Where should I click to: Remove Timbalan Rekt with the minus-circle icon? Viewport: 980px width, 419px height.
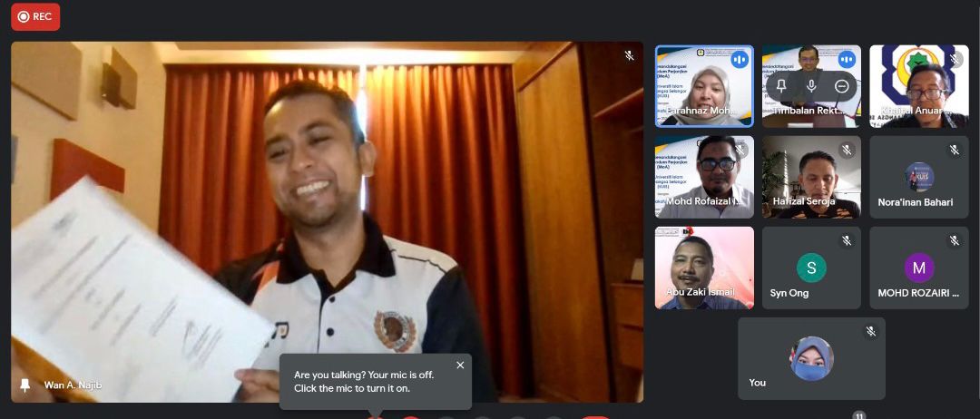841,86
